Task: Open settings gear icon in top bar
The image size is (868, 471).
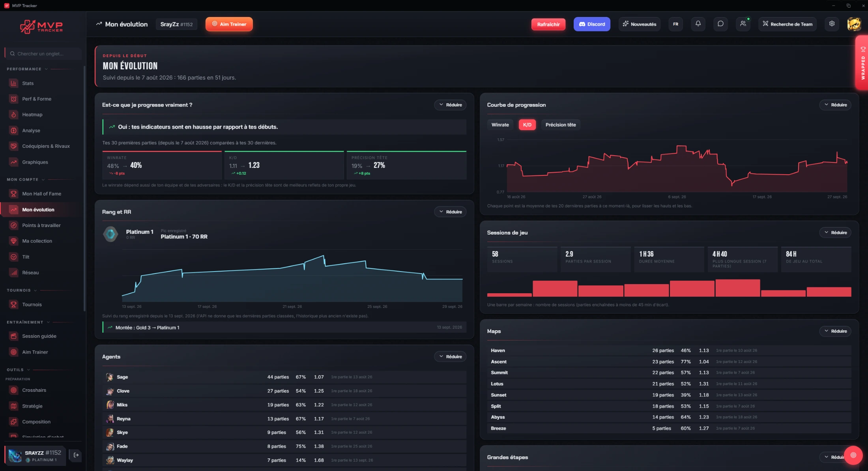Action: pos(832,24)
